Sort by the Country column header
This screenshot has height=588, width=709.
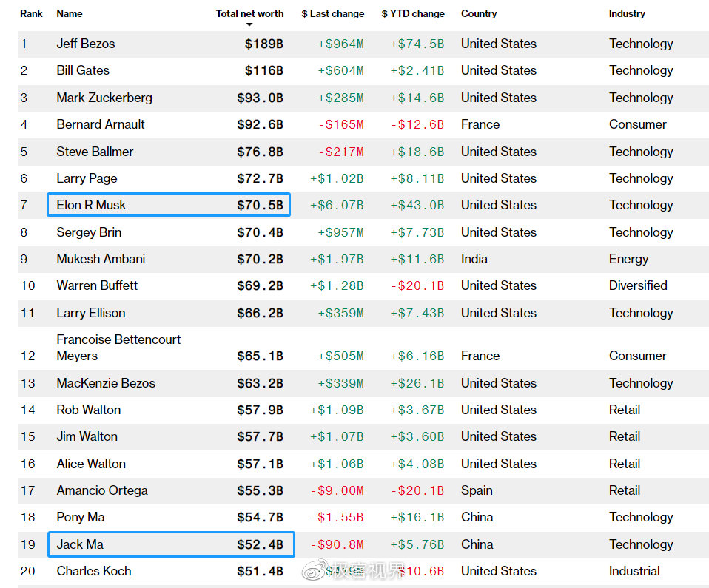point(479,13)
